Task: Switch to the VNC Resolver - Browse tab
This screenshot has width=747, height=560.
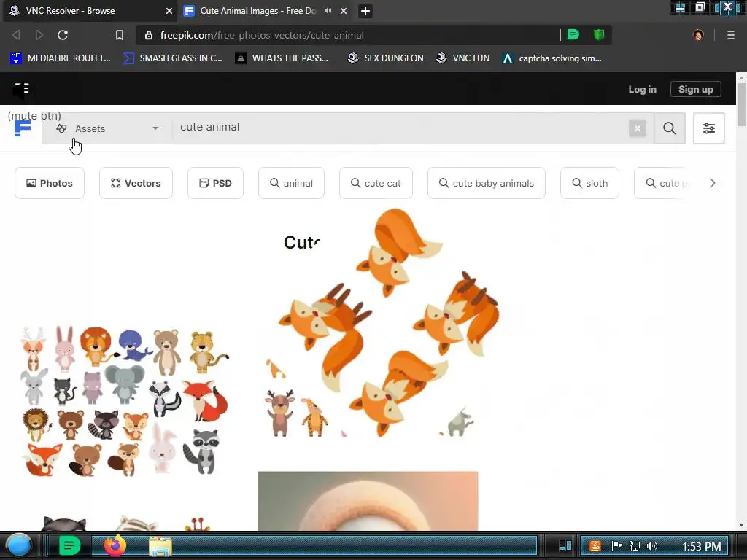Action: point(90,10)
